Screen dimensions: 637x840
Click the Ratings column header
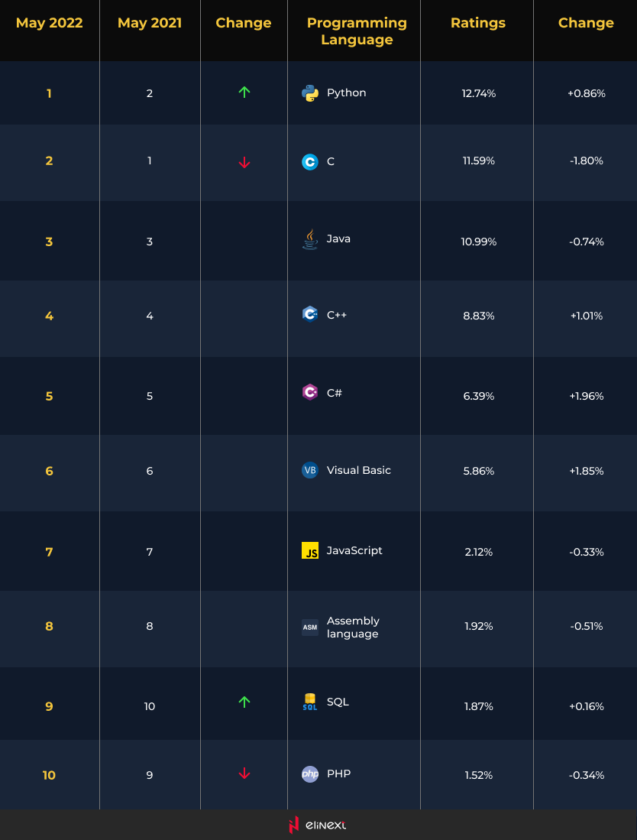(478, 23)
